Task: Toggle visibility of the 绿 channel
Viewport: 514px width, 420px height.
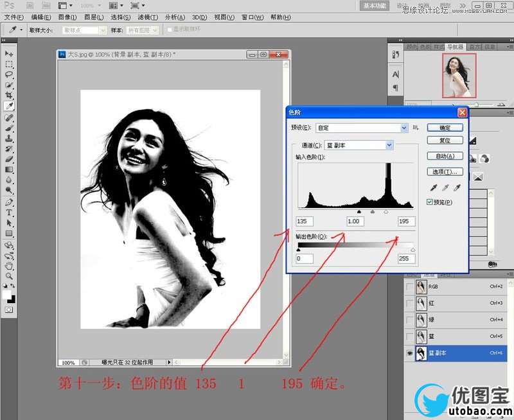Action: (409, 320)
